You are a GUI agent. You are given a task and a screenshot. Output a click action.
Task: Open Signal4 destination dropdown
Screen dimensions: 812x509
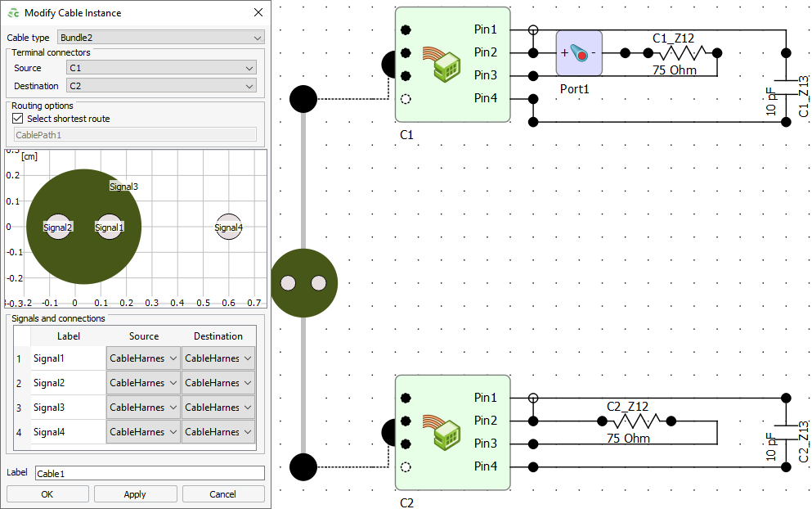point(218,432)
